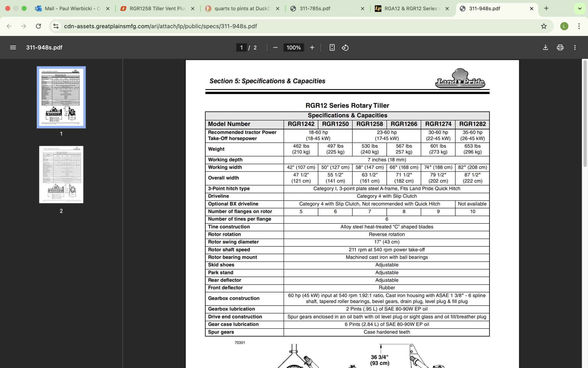Print the PDF document
This screenshot has width=588, height=368.
(x=560, y=47)
